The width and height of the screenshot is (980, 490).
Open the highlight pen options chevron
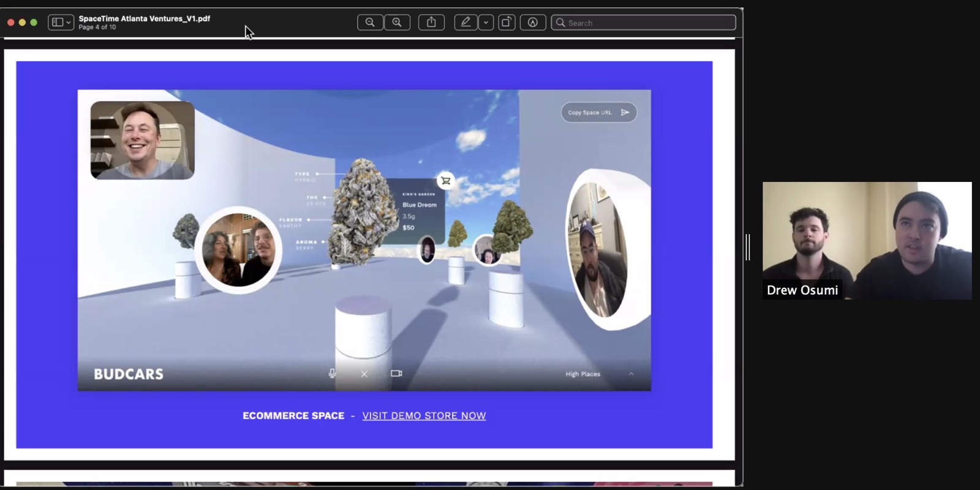486,23
